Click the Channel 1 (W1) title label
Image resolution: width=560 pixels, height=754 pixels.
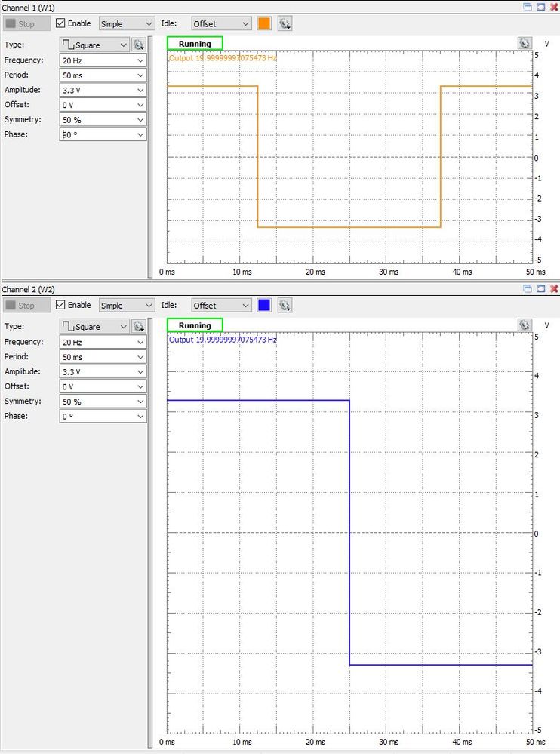tap(29, 8)
